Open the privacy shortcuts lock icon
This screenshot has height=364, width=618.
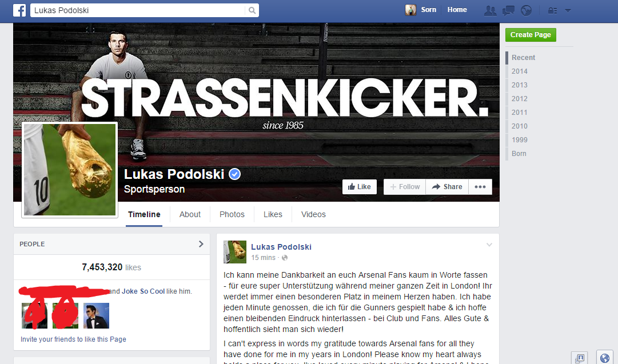(553, 11)
